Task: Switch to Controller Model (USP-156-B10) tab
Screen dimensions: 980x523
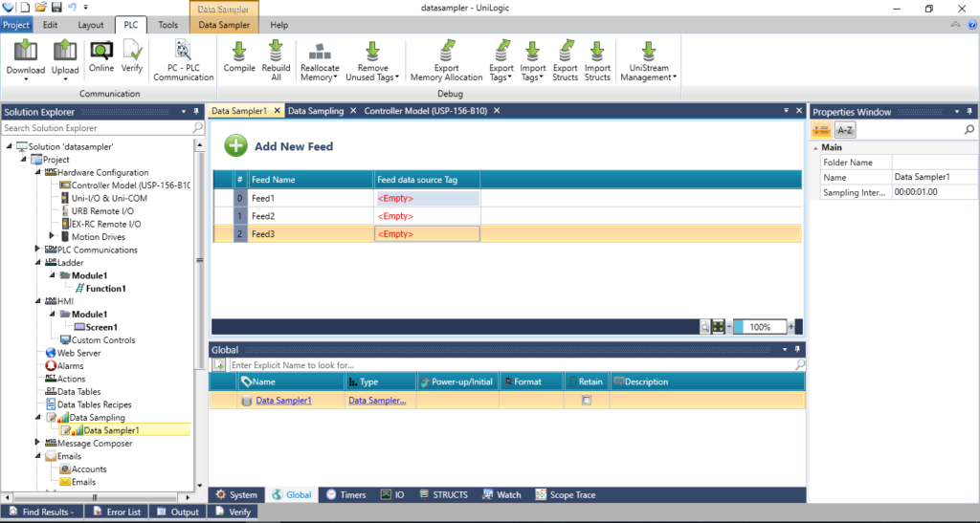Action: click(x=425, y=111)
